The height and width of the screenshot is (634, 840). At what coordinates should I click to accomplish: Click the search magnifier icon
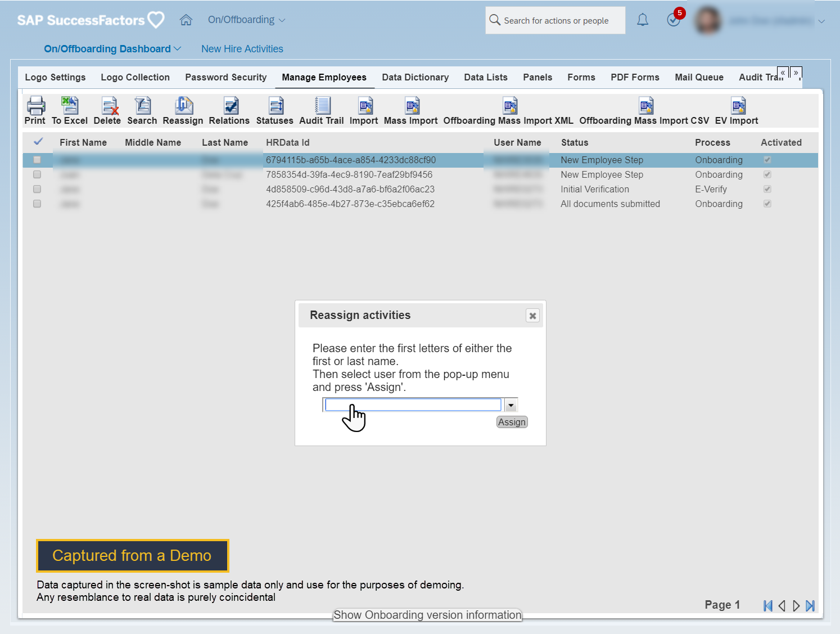coord(495,20)
